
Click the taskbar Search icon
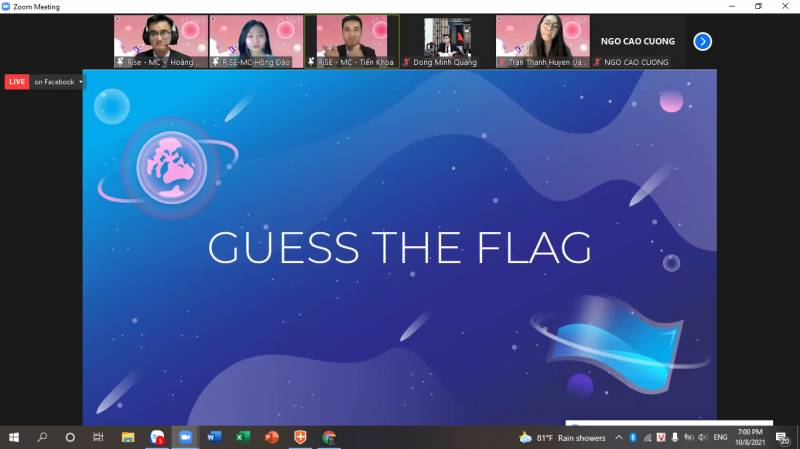click(42, 437)
